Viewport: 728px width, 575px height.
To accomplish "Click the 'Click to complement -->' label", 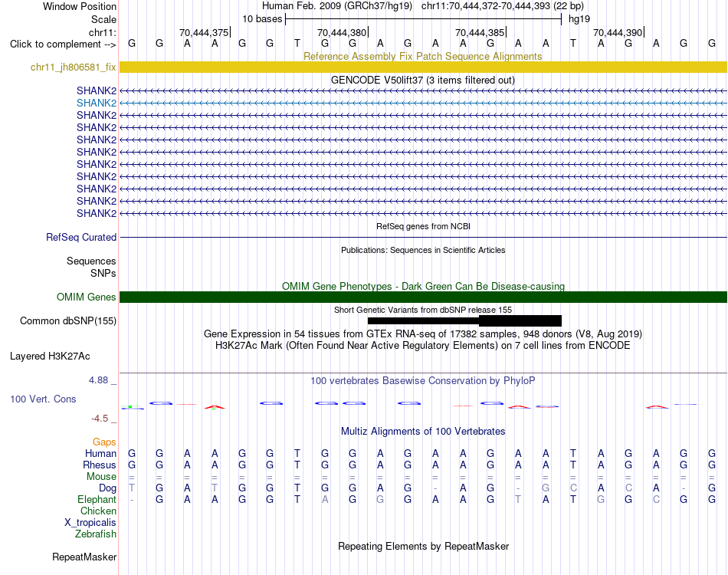I will click(63, 44).
